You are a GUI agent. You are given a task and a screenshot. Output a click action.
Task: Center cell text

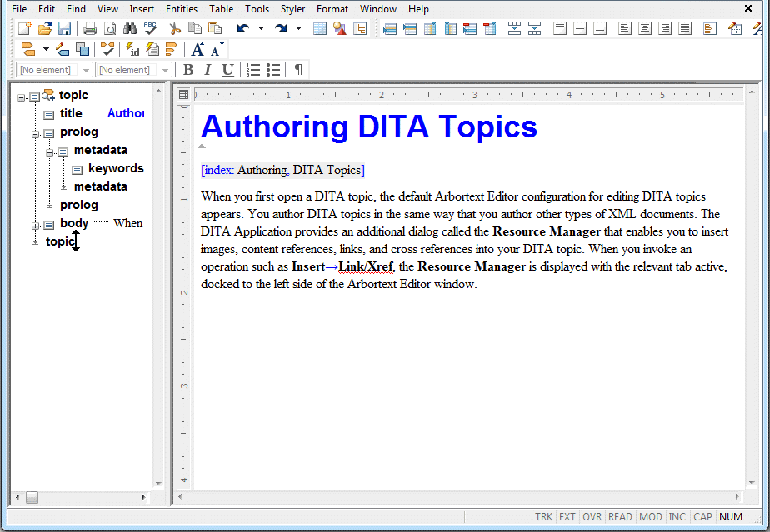pos(645,28)
